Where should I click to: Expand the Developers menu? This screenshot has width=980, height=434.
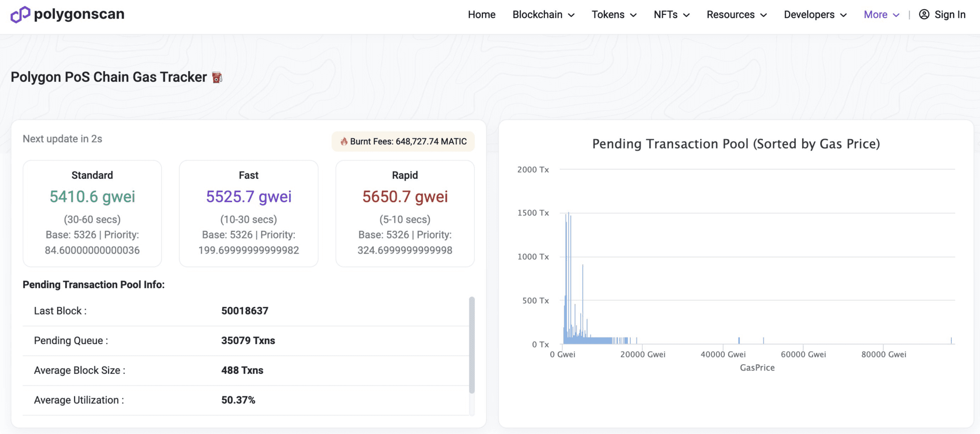[815, 15]
